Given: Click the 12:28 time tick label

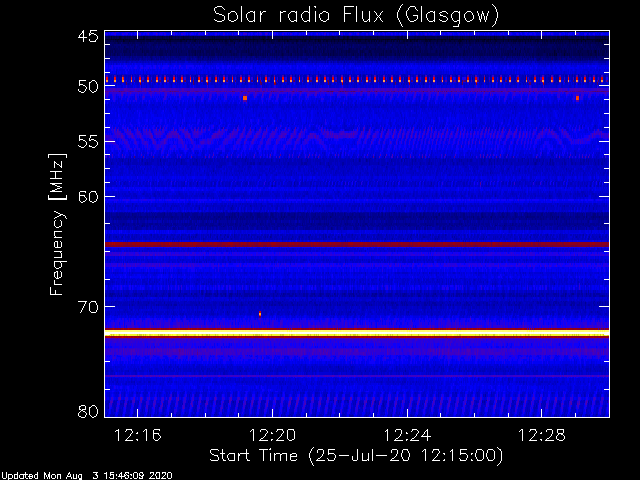Looking at the screenshot, I should pos(542,436).
